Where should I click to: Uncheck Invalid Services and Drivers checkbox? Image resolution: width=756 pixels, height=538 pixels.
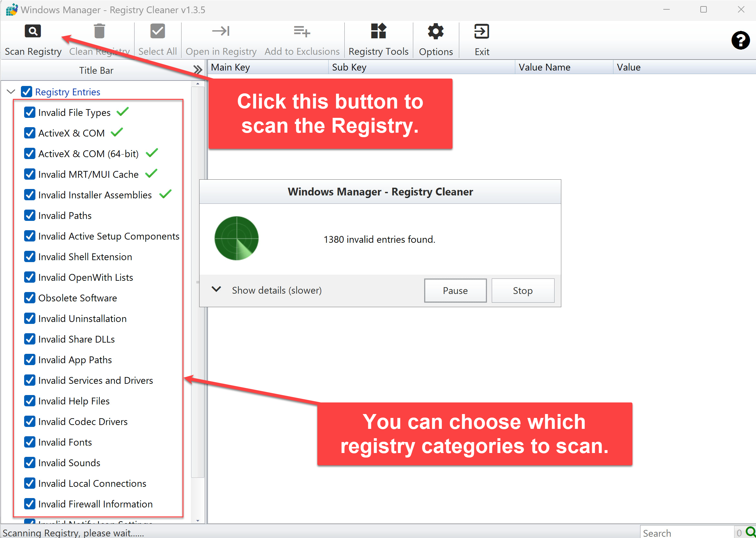pyautogui.click(x=30, y=380)
